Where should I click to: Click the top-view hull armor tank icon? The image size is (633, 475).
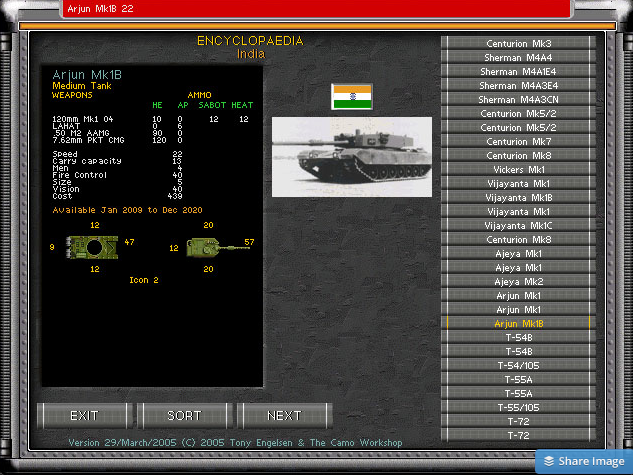click(x=92, y=247)
